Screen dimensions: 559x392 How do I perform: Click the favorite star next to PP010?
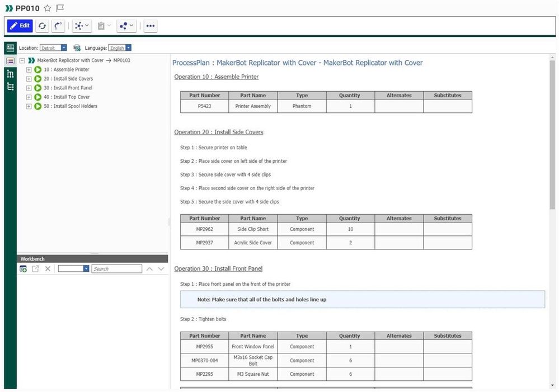(x=48, y=8)
